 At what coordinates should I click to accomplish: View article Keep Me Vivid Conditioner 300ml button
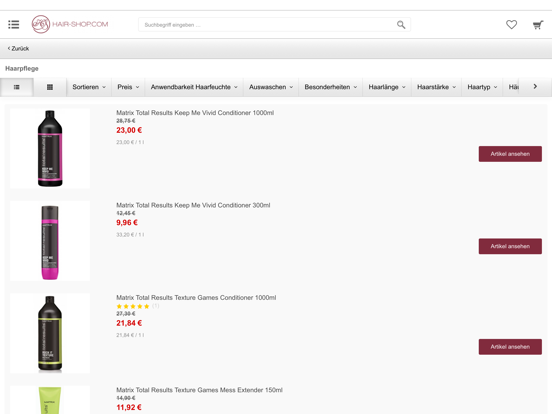tap(510, 246)
